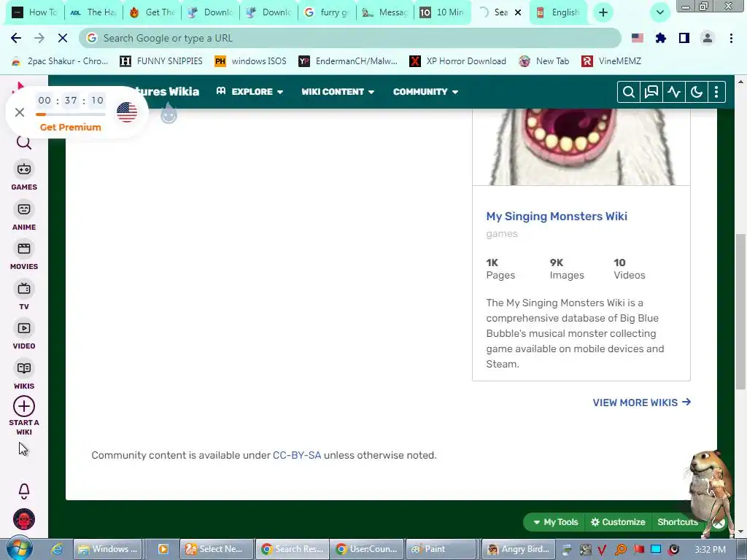Switch to the furry Google search tab
The image size is (747, 560).
coord(327,12)
